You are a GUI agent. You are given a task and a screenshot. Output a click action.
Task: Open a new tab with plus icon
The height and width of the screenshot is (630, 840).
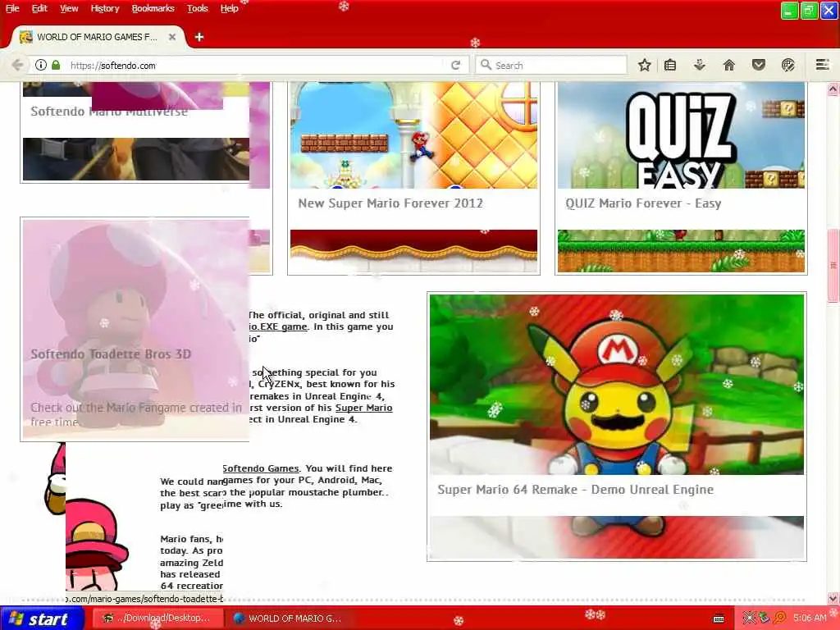click(199, 37)
